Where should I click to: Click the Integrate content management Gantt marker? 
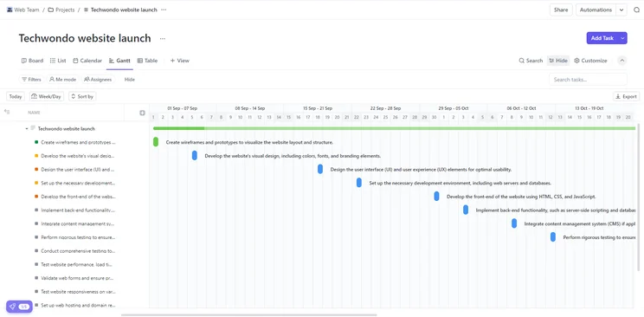coord(514,223)
